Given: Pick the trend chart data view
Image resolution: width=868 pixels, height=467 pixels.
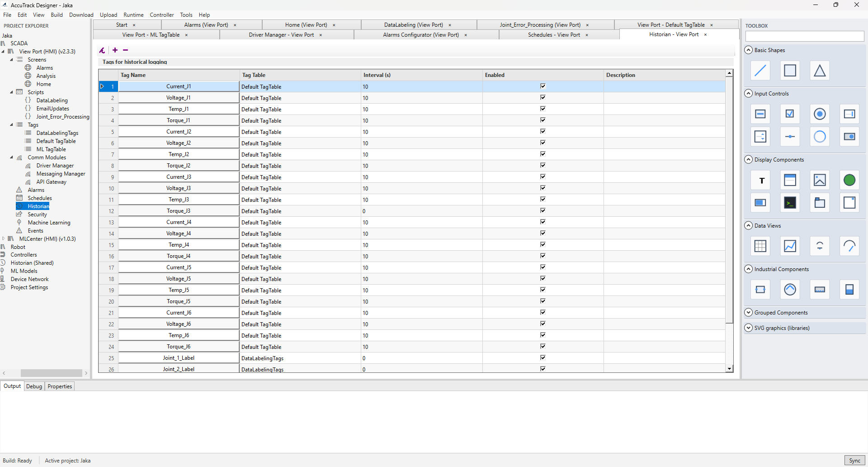Looking at the screenshot, I should (x=790, y=246).
